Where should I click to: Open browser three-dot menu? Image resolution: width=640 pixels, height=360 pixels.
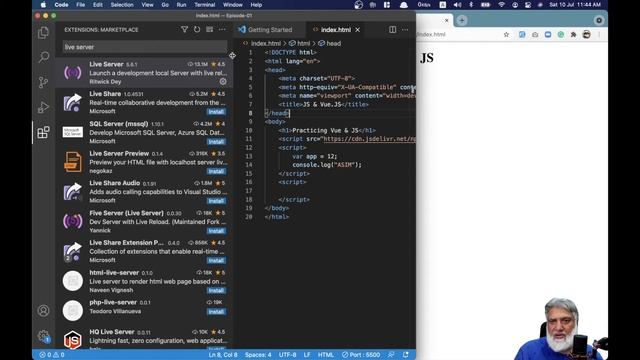click(599, 35)
